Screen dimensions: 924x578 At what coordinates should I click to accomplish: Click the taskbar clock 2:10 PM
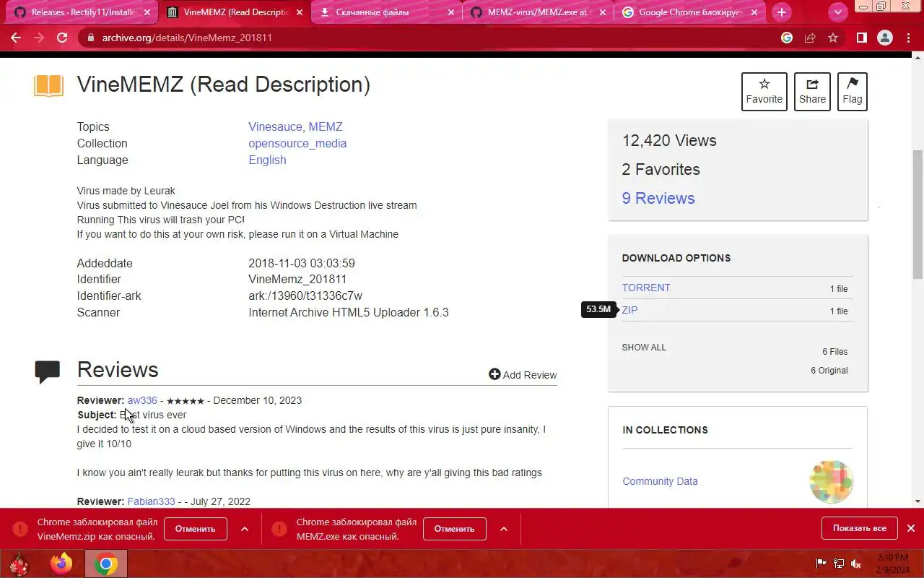click(x=893, y=564)
